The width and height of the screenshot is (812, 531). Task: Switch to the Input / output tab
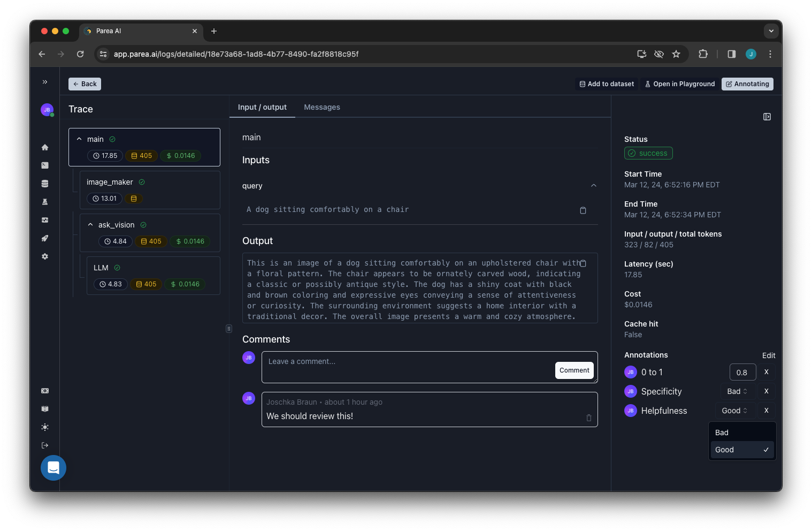click(262, 107)
